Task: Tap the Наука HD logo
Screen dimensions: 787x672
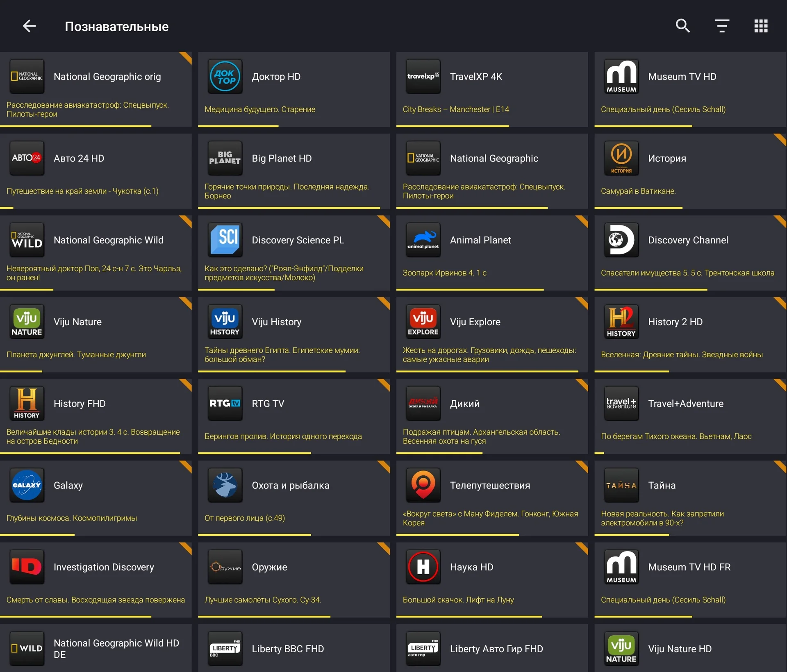Action: click(423, 567)
